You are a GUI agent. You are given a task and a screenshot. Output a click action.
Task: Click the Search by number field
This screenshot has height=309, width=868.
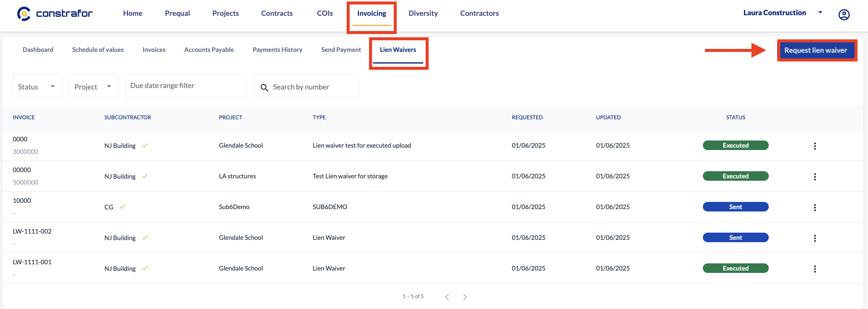pyautogui.click(x=306, y=86)
